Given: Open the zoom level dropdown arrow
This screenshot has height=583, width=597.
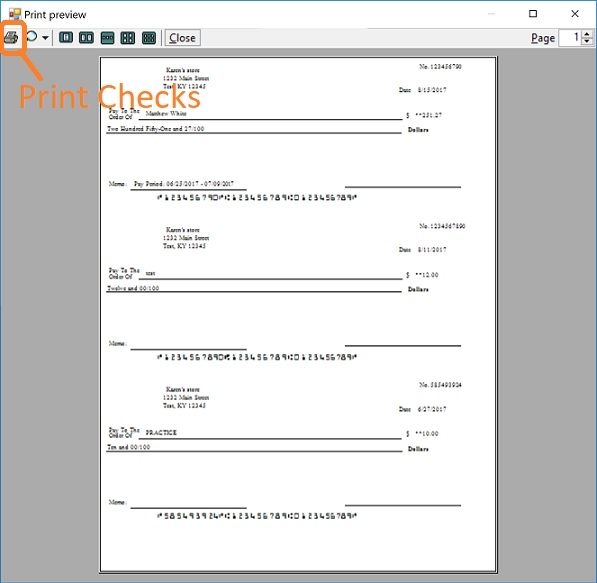Looking at the screenshot, I should point(45,38).
